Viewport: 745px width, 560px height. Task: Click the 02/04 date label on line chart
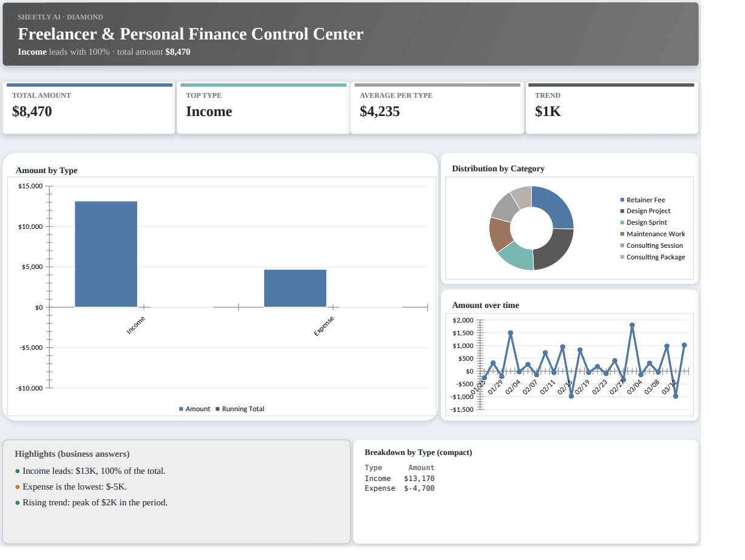[512, 387]
